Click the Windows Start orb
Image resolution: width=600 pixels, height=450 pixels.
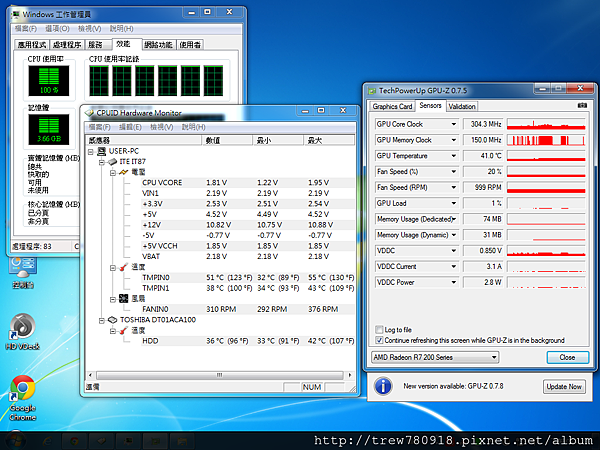point(18,439)
